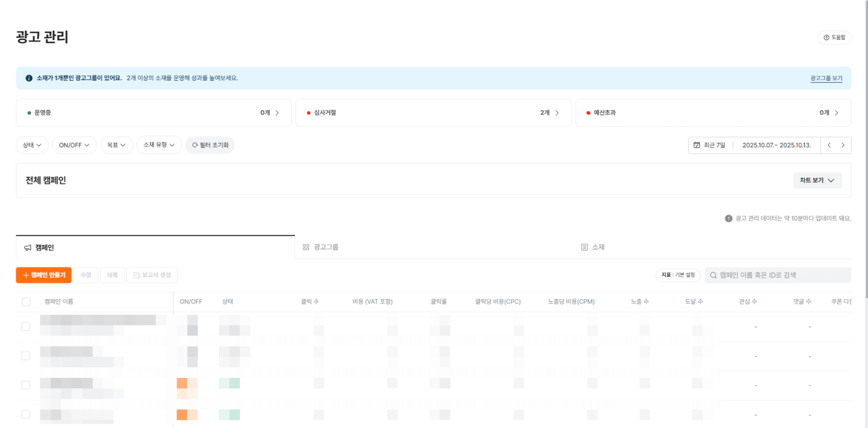
Task: Open the ON/OFF filter dropdown
Action: pos(74,145)
